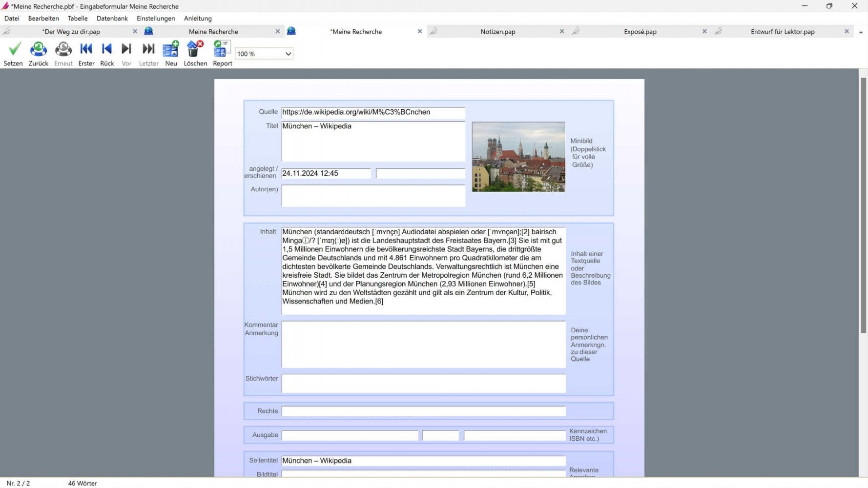Advance one record with the Vor icon
Image resolution: width=868 pixels, height=488 pixels.
click(x=126, y=49)
